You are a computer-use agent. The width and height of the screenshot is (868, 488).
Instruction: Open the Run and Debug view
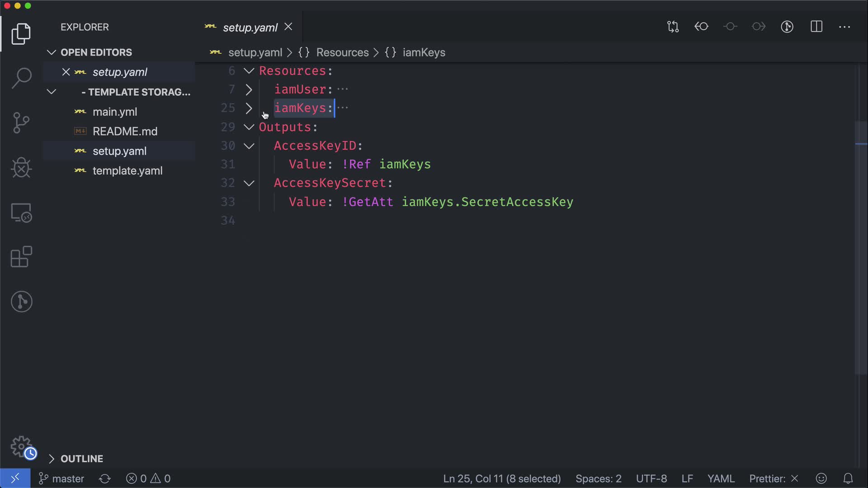(x=21, y=168)
